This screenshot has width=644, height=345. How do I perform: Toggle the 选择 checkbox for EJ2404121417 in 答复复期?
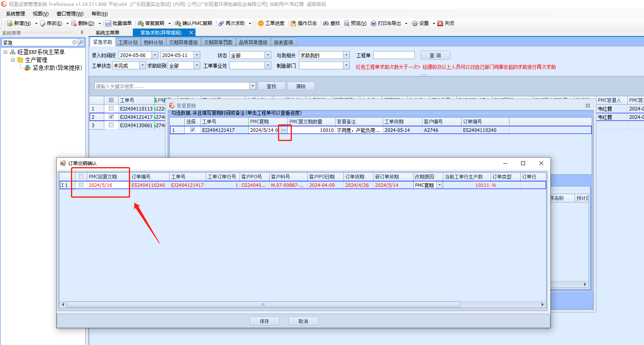pyautogui.click(x=192, y=130)
